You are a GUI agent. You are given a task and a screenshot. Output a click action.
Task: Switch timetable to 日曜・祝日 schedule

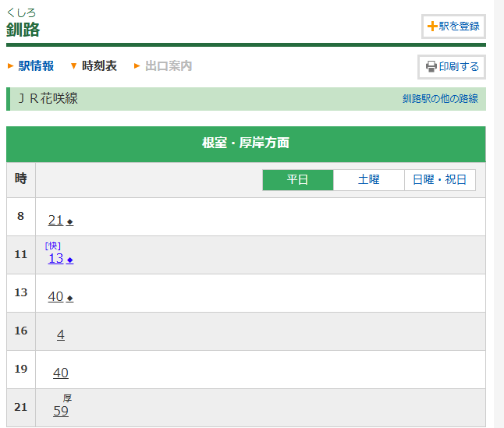[440, 180]
